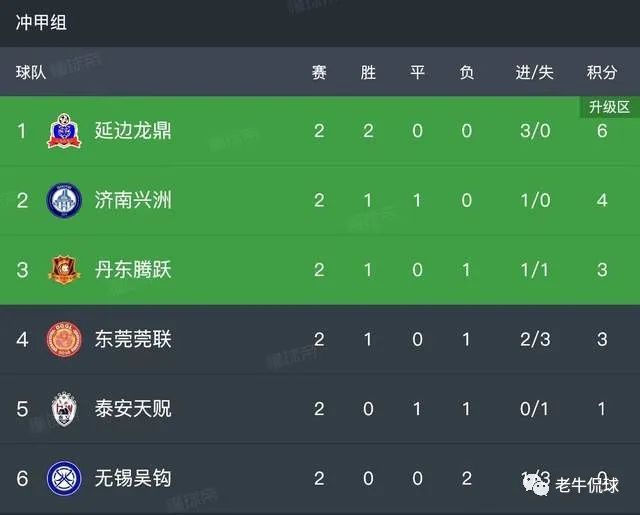Open the 东莞莞联 team name link
Image resolution: width=640 pixels, height=515 pixels.
(x=133, y=339)
